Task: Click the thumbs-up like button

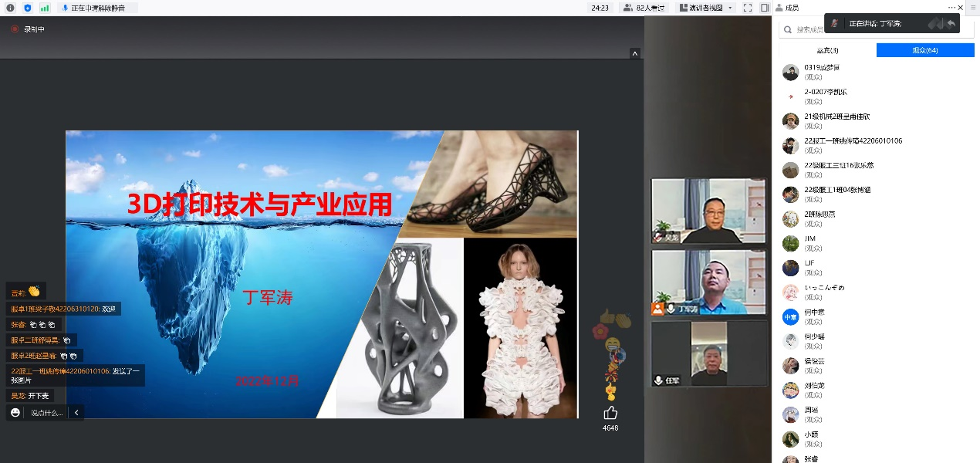Action: pos(610,413)
